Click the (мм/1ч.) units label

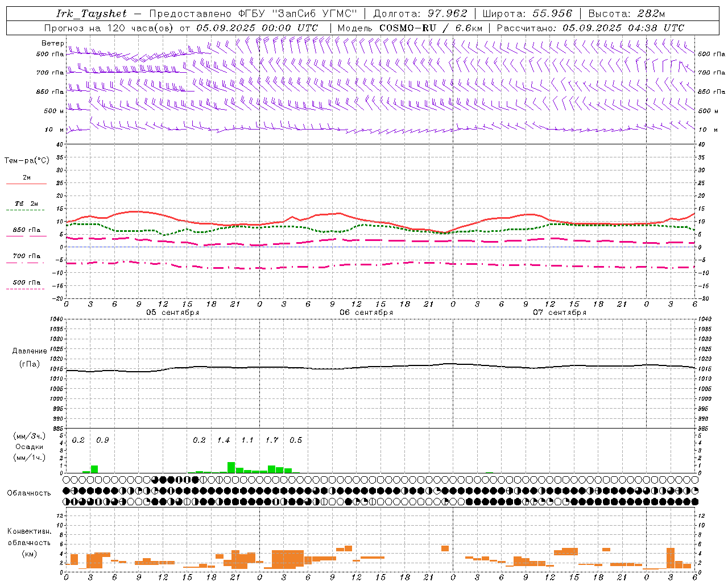point(30,458)
